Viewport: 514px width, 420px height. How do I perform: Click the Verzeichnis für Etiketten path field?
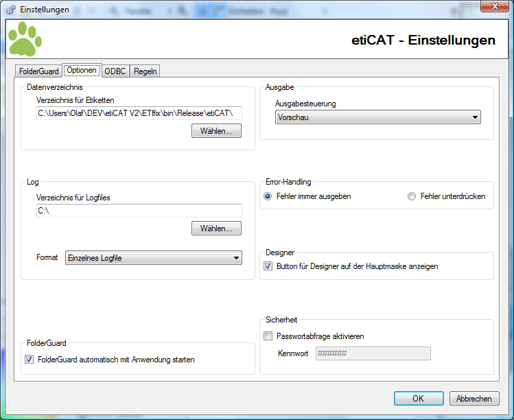coord(139,113)
